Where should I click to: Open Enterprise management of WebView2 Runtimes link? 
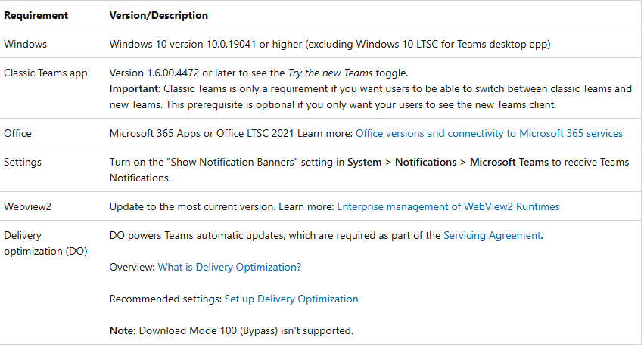tap(448, 206)
